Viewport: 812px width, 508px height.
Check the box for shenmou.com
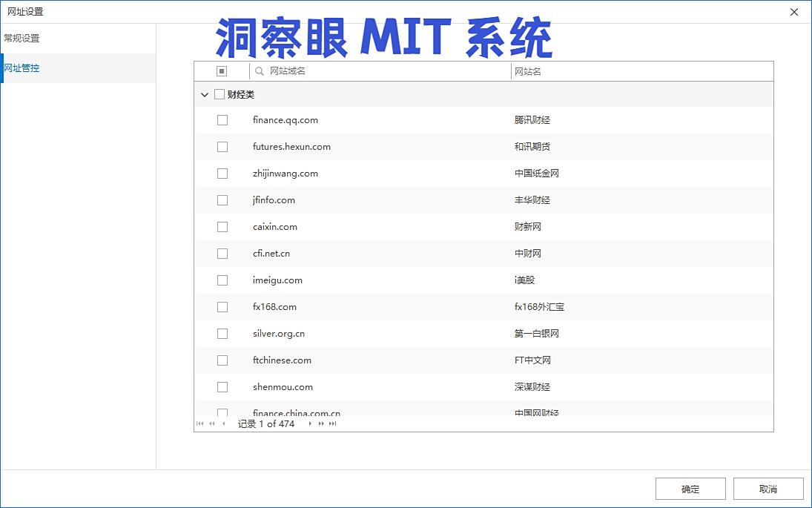point(222,387)
